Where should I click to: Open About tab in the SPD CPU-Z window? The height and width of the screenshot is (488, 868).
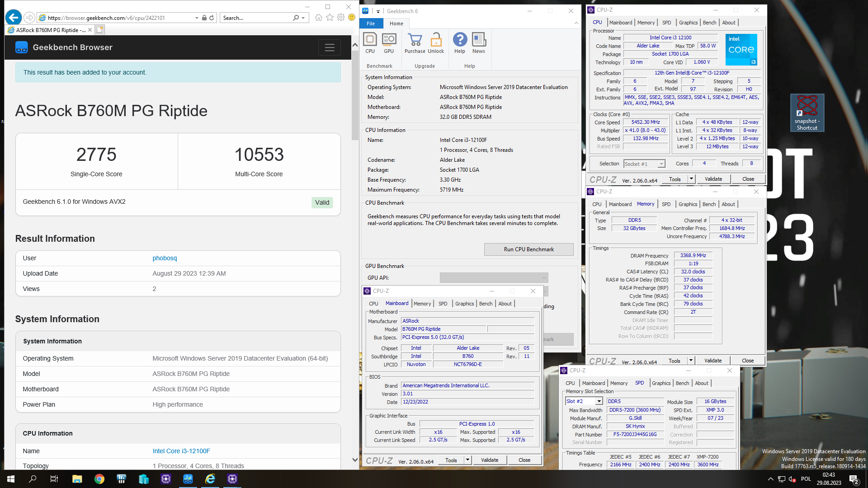[x=702, y=383]
